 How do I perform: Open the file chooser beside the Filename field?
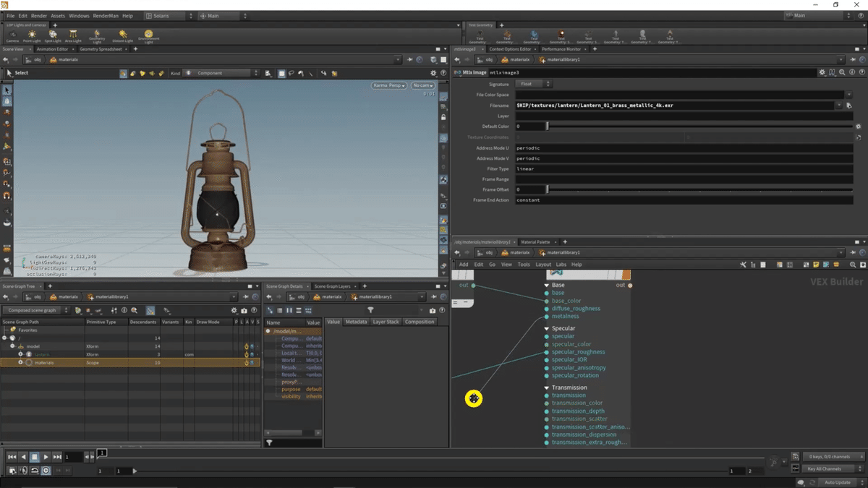point(848,106)
